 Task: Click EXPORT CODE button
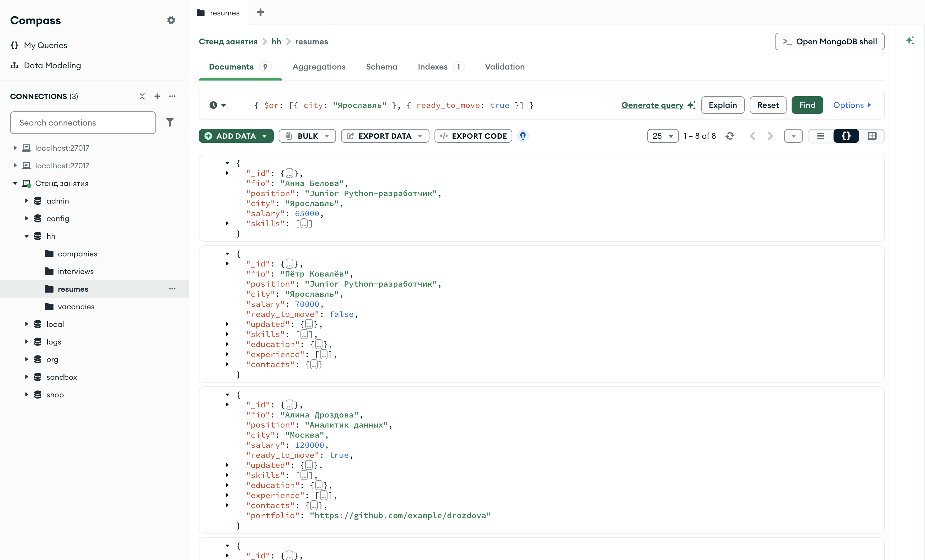pos(474,136)
